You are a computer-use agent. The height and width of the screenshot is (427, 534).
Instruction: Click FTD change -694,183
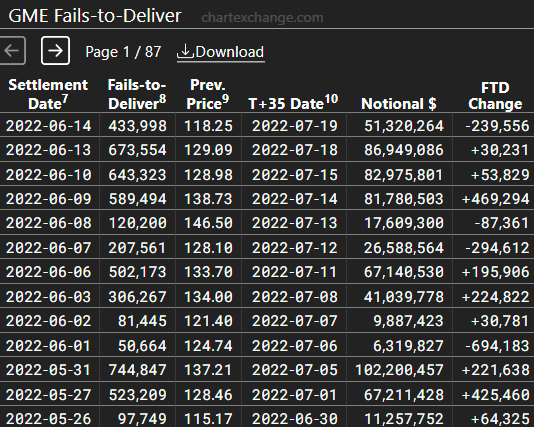coord(497,346)
